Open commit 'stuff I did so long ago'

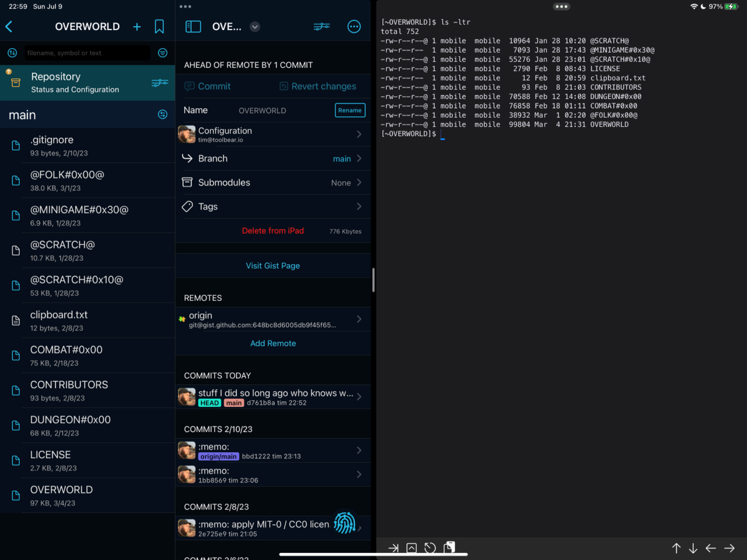click(273, 397)
